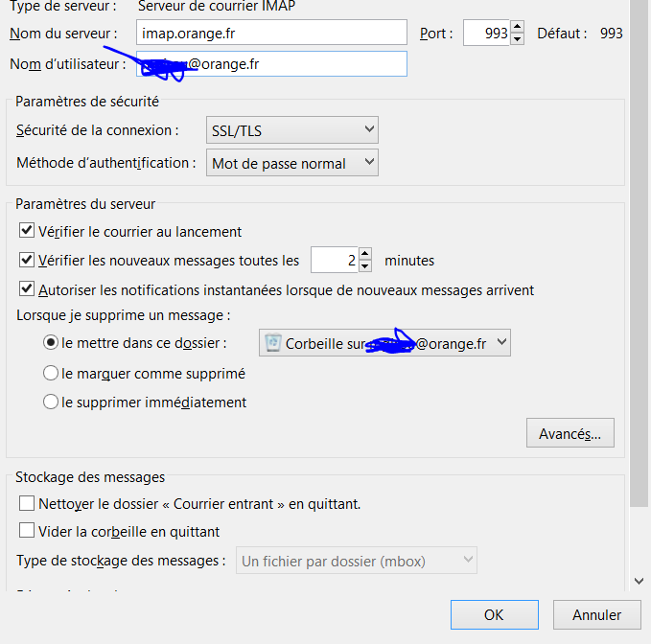Select le mettre dans ce dossier option
This screenshot has height=644, width=651.
[51, 342]
